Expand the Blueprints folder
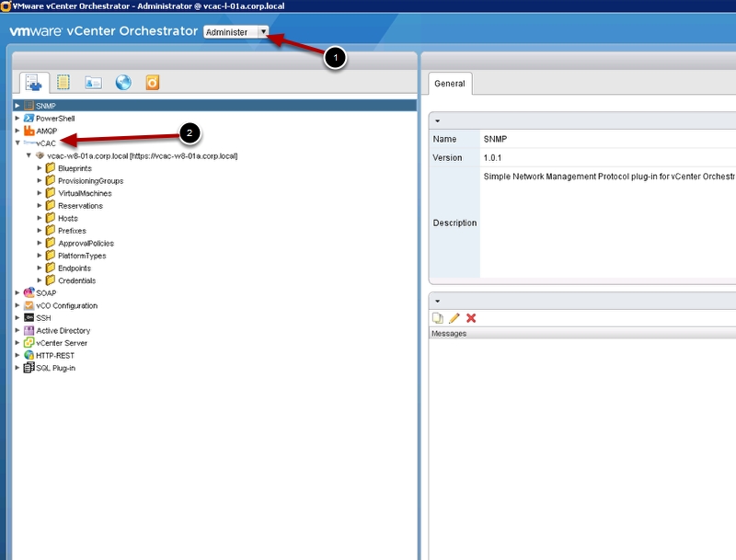This screenshot has width=736, height=560. coord(40,168)
